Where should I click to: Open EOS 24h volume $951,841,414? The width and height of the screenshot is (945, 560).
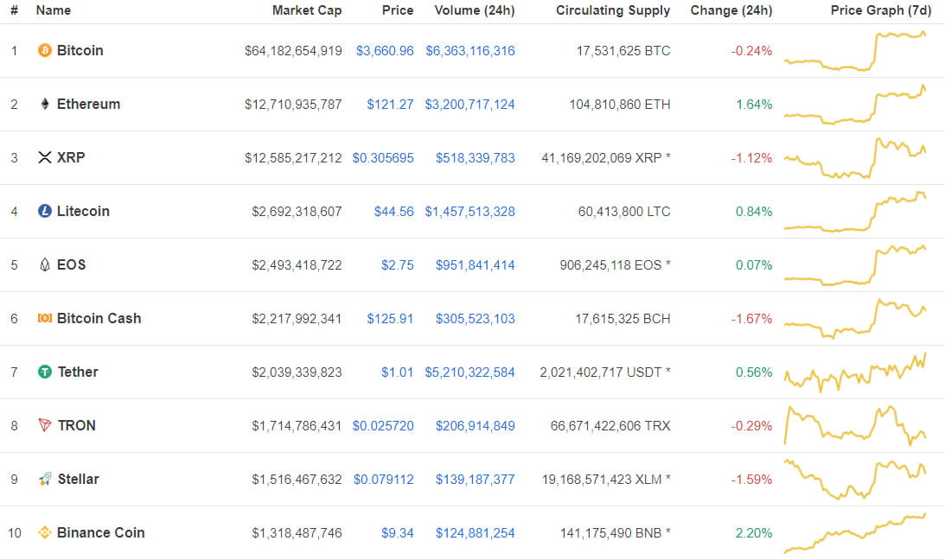[476, 265]
